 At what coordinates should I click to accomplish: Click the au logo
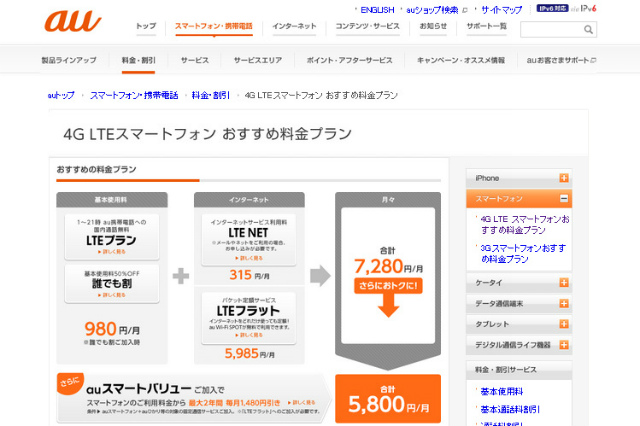[73, 21]
